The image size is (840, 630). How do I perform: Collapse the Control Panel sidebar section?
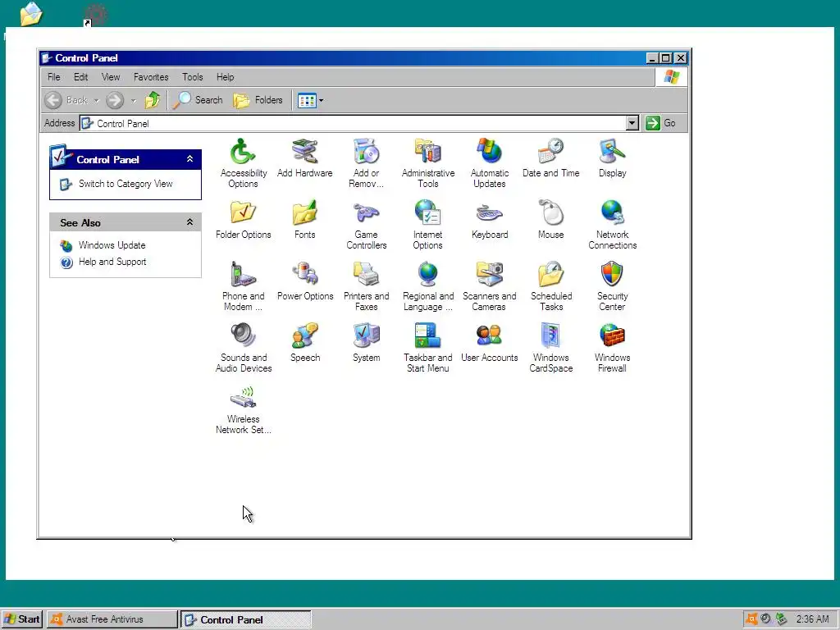pyautogui.click(x=189, y=159)
